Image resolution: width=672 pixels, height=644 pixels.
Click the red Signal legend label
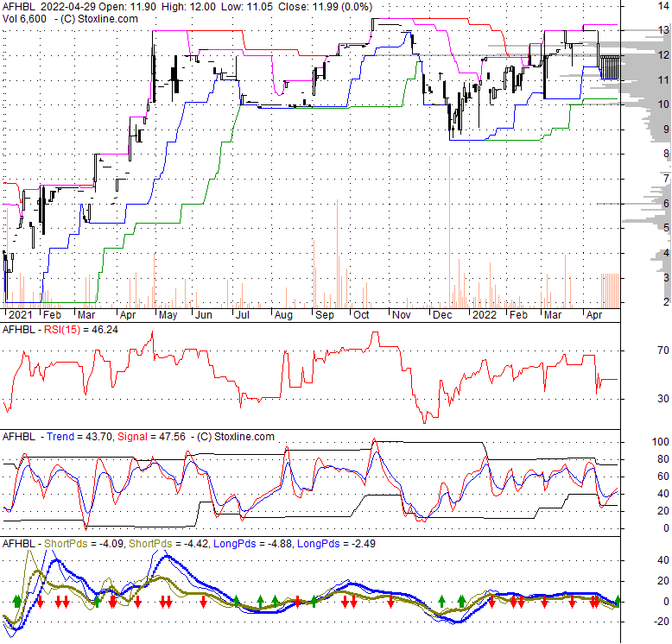click(x=132, y=437)
